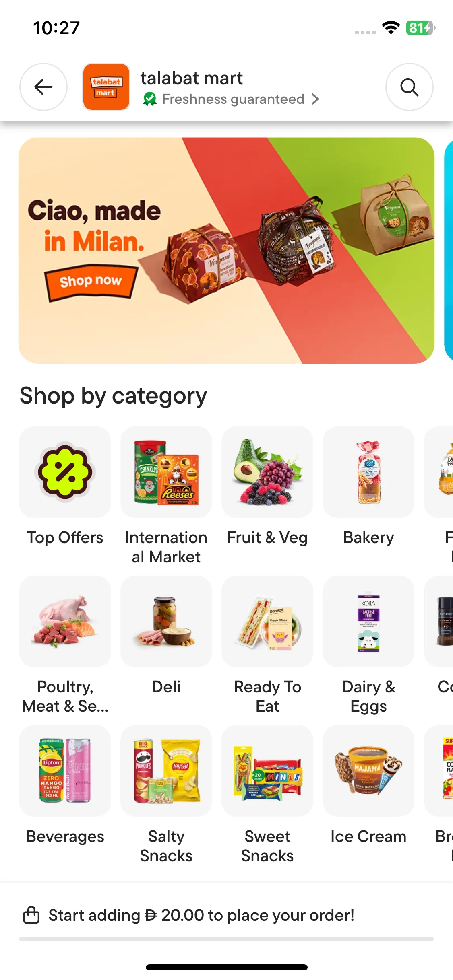Tap the back arrow button

click(43, 87)
